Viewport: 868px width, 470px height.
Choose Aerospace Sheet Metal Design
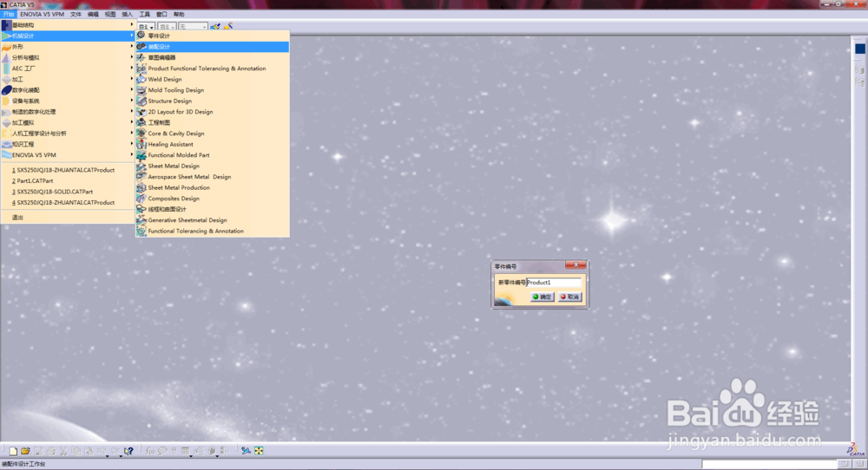(213, 176)
